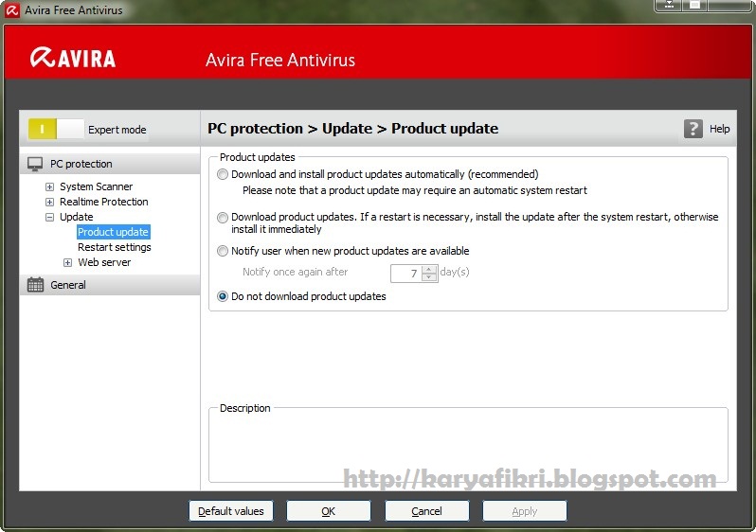Click the Description box area
Screen dimensions: 756x532
click(x=468, y=446)
